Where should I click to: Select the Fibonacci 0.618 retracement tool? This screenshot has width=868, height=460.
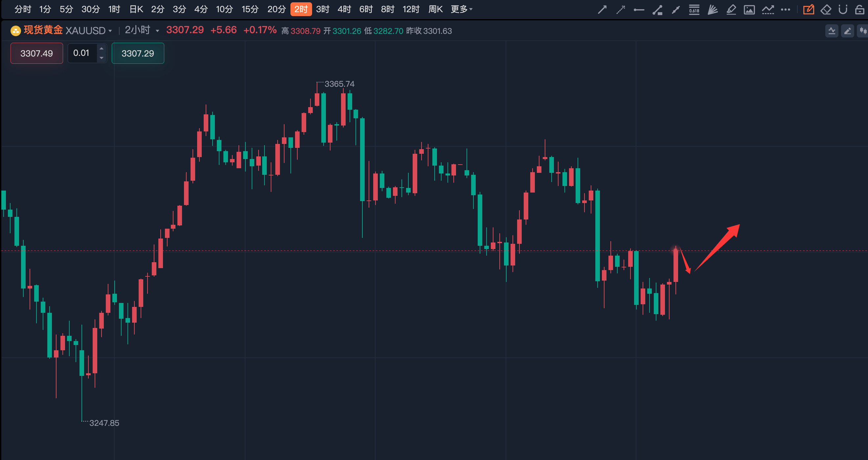(x=694, y=10)
